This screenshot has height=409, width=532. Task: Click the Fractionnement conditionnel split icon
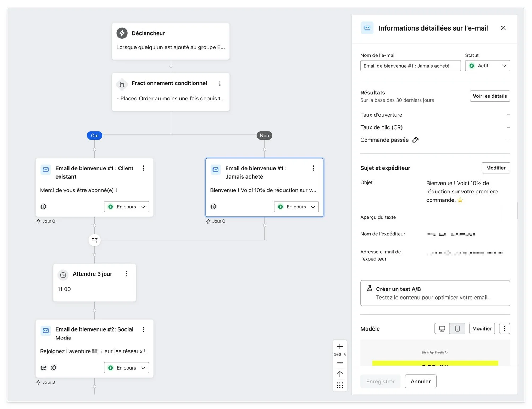click(x=122, y=84)
